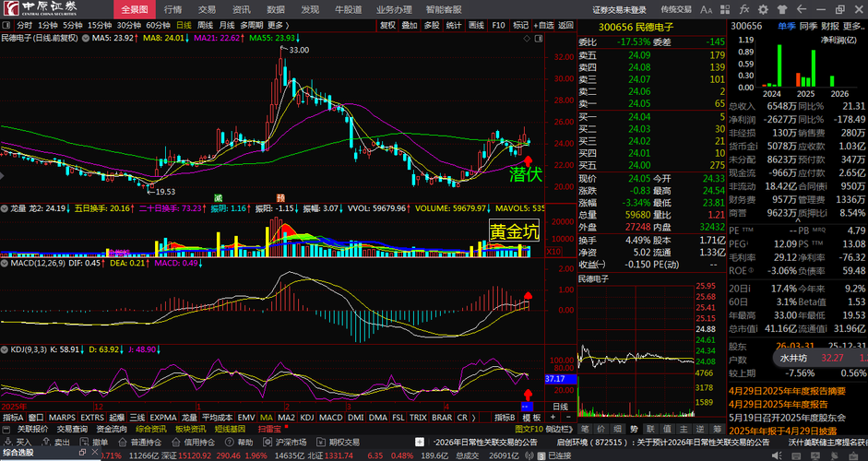Expand more indicators arrow after CR
This screenshot has width=868, height=461.
click(474, 418)
